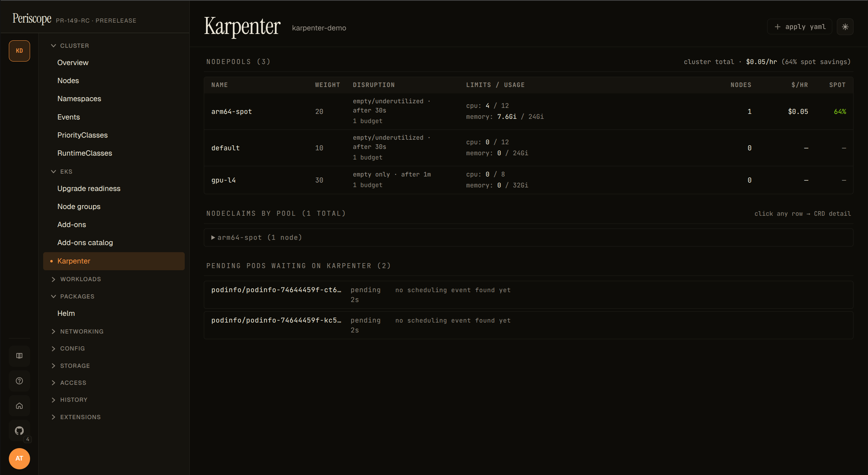Image resolution: width=868 pixels, height=475 pixels.
Task: Click weight value 30 for gpu-l4
Action: [x=319, y=180]
